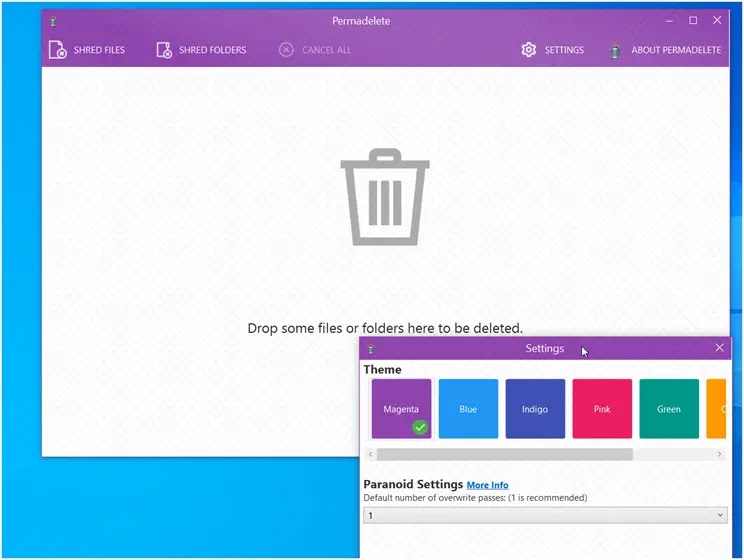Click the green checkmark on Magenta
This screenshot has height=560, width=744.
click(420, 428)
